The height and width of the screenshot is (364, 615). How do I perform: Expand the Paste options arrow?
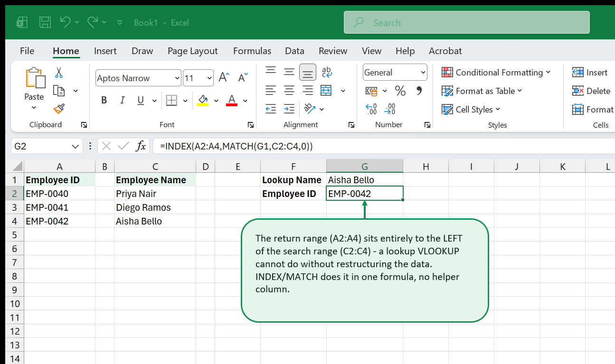point(34,108)
